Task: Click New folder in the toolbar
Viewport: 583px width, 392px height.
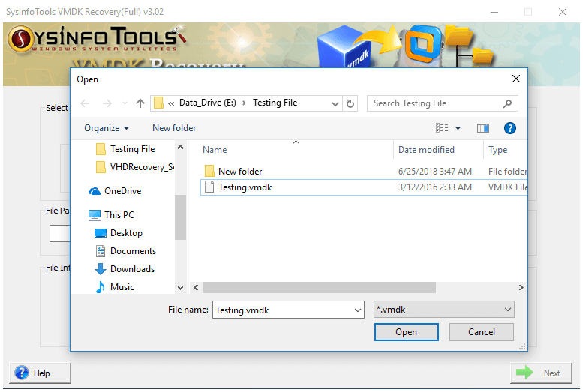Action: pos(174,128)
